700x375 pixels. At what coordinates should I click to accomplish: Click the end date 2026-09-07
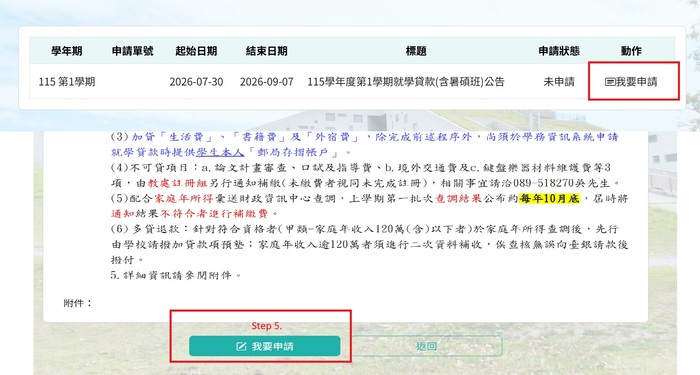click(x=267, y=82)
